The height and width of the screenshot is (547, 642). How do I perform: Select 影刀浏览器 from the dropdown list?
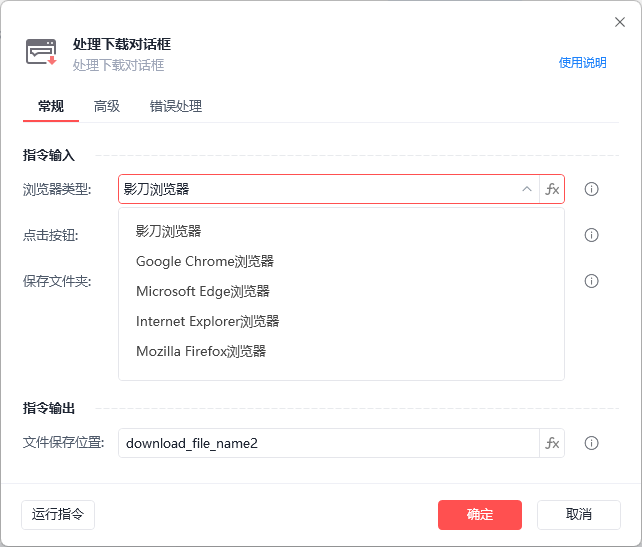tap(169, 231)
